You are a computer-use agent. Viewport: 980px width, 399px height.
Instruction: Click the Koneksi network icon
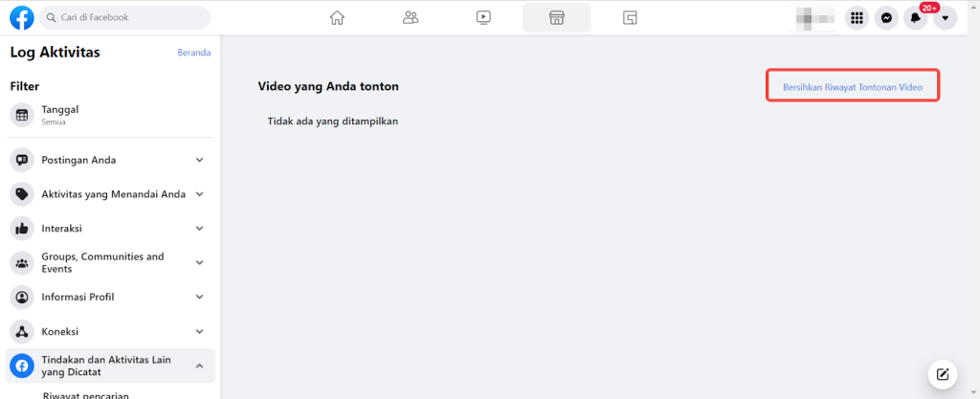tap(22, 332)
